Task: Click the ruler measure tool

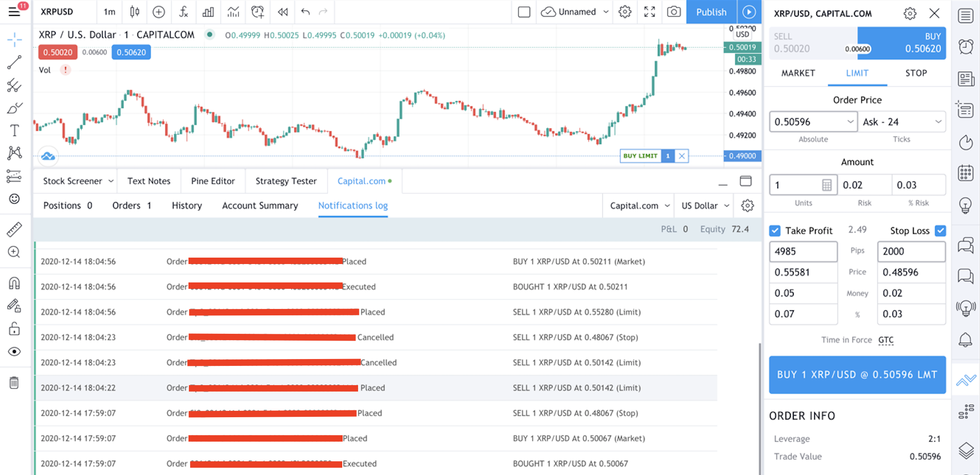Action: click(x=14, y=229)
